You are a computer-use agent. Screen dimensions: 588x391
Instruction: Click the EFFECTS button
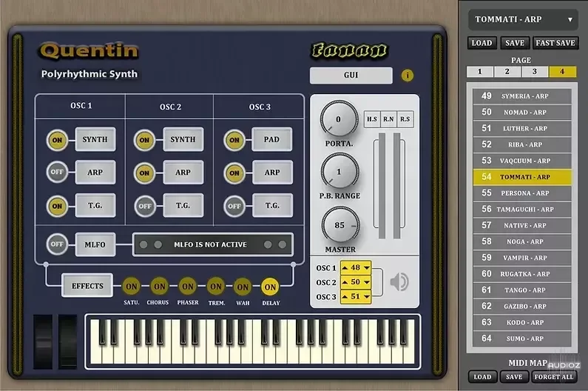(87, 286)
